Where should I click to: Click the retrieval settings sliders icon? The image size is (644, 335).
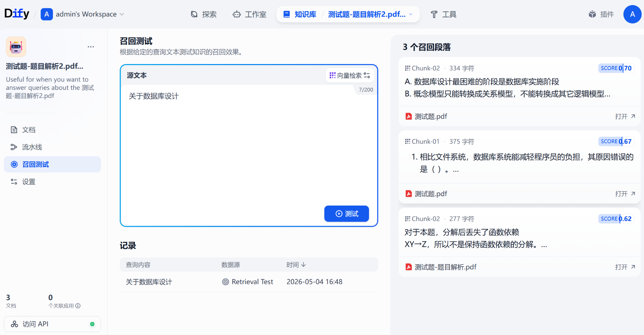point(367,75)
